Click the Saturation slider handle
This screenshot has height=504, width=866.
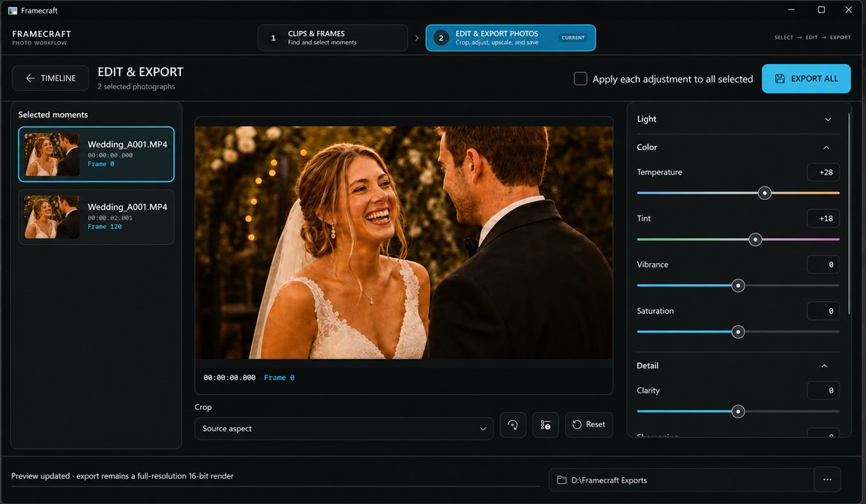[738, 332]
